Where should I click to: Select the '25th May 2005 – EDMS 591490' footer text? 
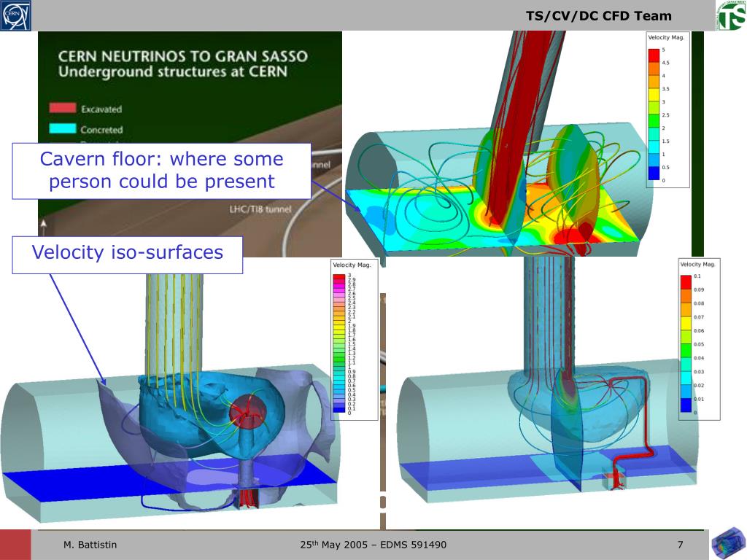pyautogui.click(x=373, y=544)
